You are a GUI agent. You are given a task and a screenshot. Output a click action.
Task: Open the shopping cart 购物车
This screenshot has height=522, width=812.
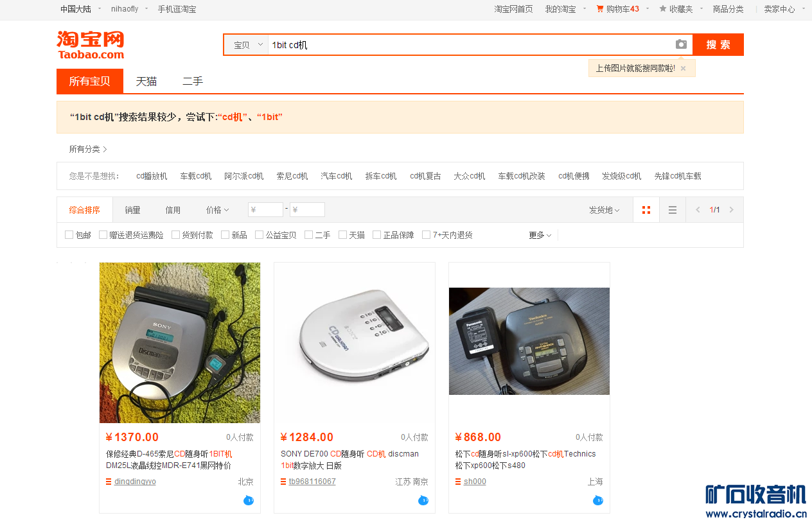click(x=617, y=9)
